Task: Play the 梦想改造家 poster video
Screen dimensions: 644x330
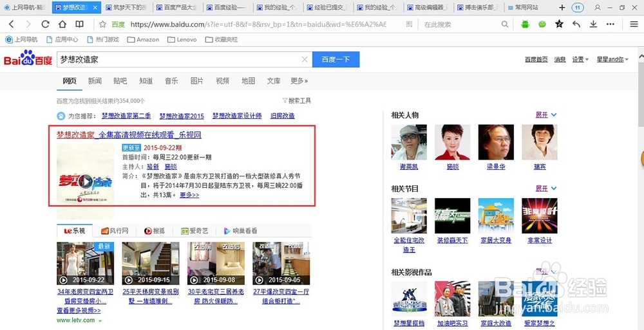Action: tap(86, 180)
